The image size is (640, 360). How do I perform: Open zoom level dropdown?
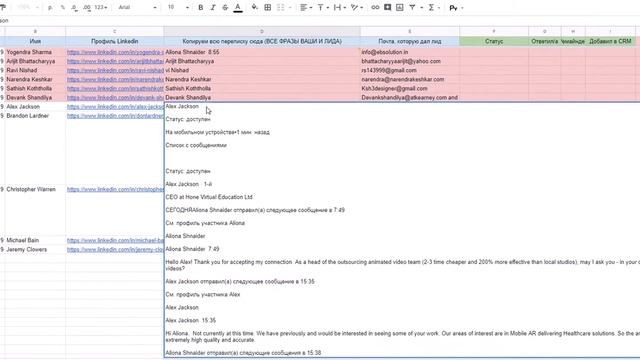(x=28, y=7)
